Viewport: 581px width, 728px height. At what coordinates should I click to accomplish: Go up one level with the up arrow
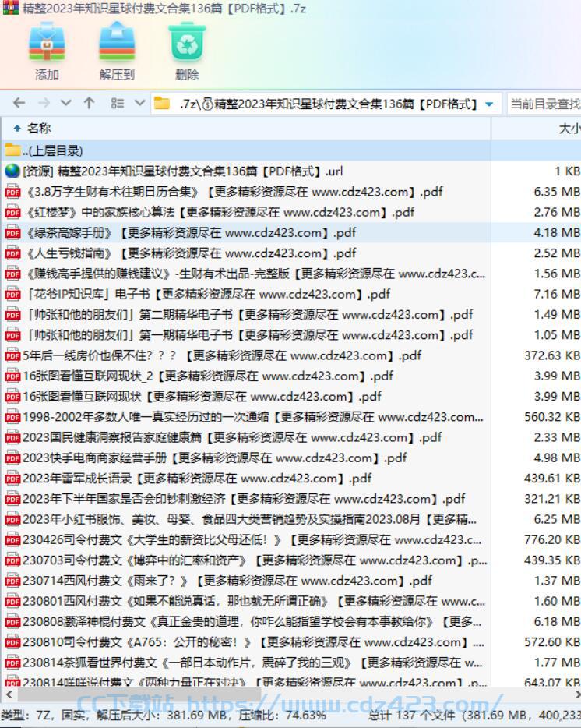click(89, 103)
